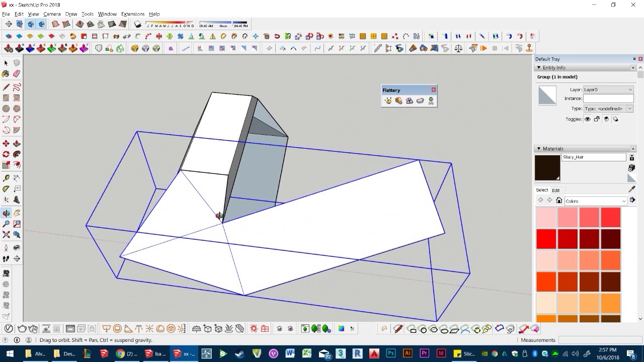The image size is (644, 362).
Task: Click the Stacy_Hair material preview swatch
Action: (x=547, y=167)
